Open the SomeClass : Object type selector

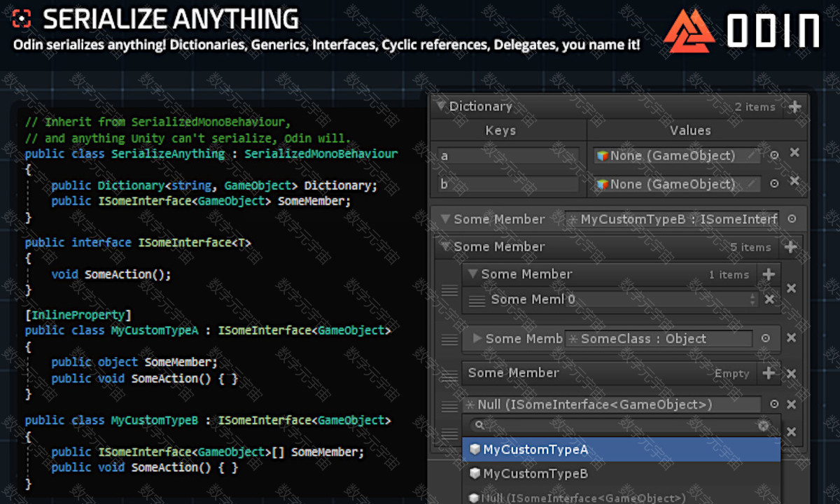(x=659, y=339)
